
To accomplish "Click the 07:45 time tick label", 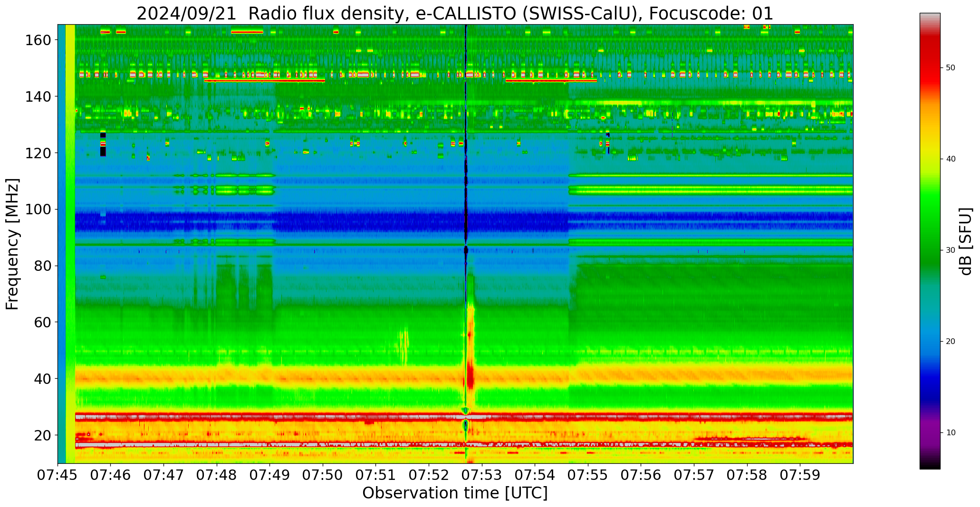I will [x=58, y=475].
